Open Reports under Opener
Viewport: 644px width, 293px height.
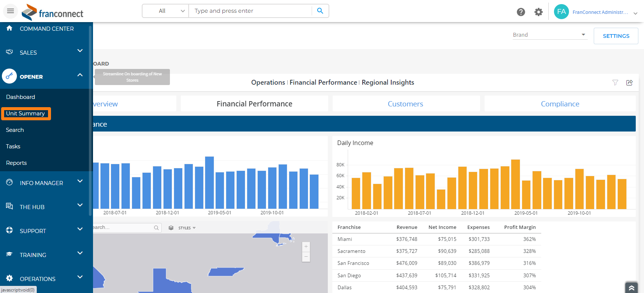click(x=17, y=163)
